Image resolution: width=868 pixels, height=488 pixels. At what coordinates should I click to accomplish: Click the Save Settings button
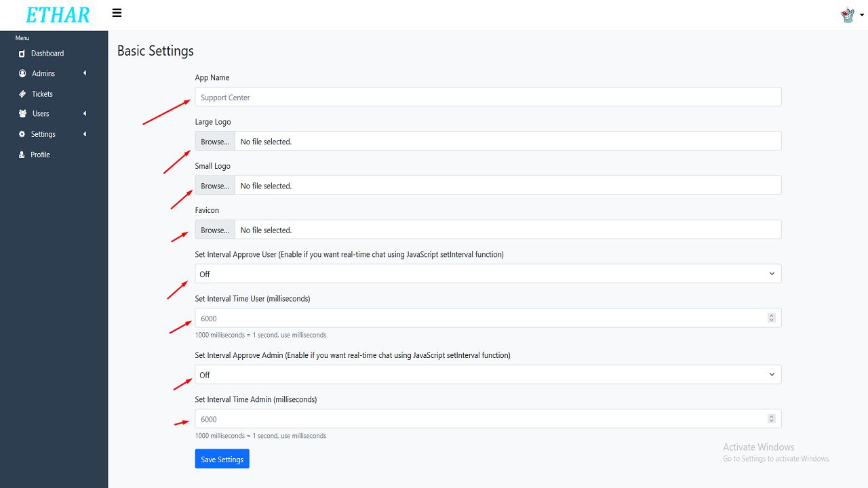point(222,459)
